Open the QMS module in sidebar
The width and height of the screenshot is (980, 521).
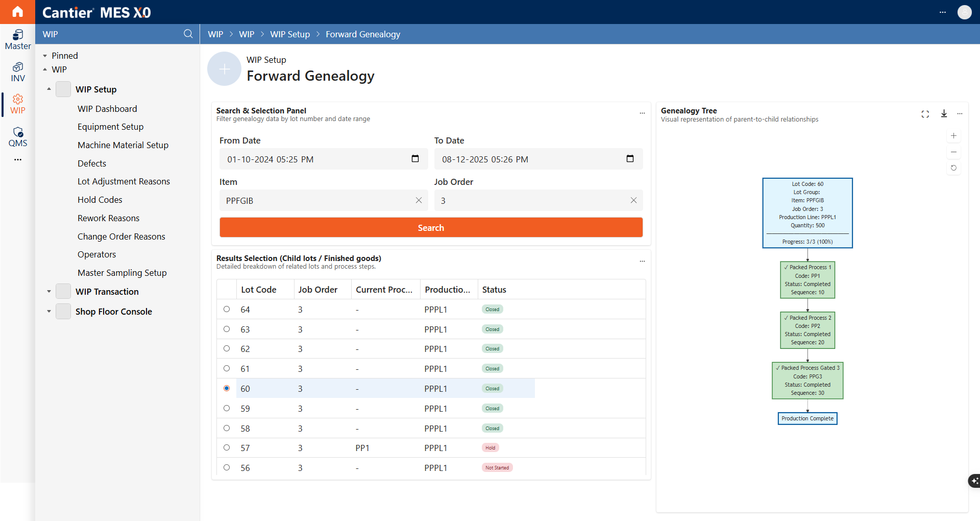[18, 137]
